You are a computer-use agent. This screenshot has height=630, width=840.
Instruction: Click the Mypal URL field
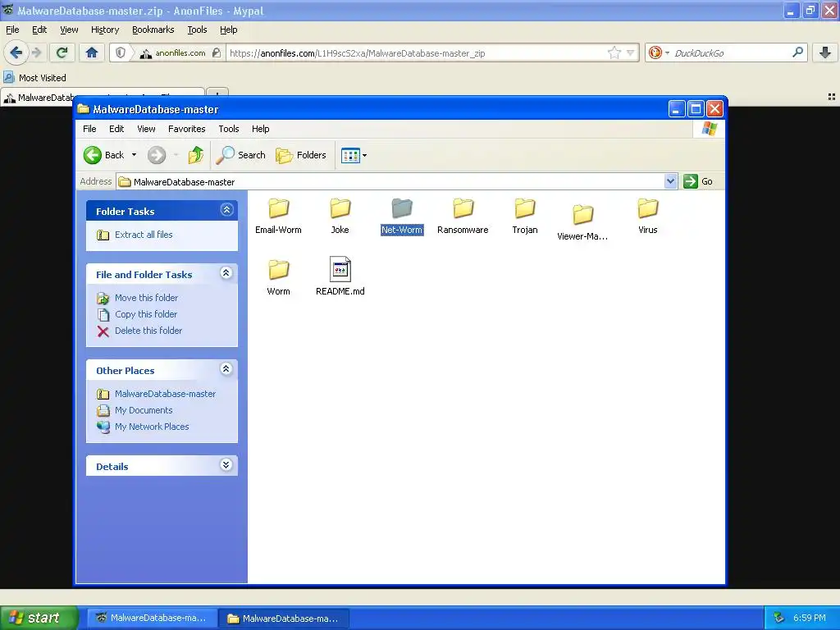click(x=417, y=53)
